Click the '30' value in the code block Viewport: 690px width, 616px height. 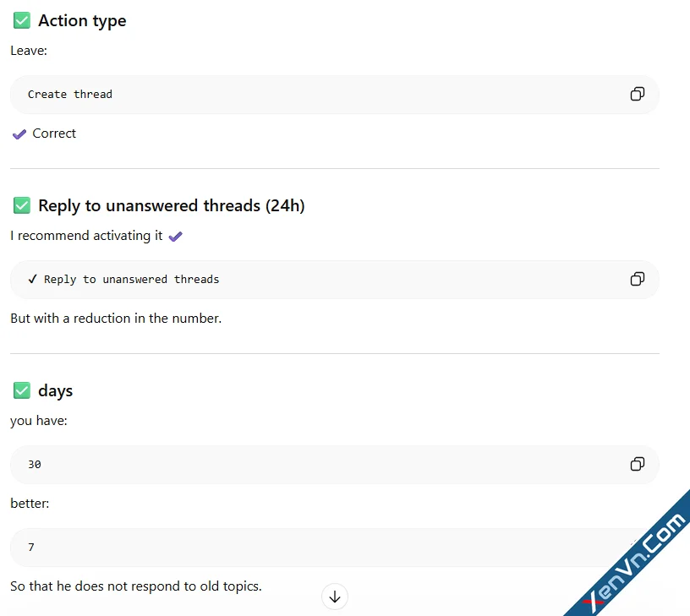35,465
